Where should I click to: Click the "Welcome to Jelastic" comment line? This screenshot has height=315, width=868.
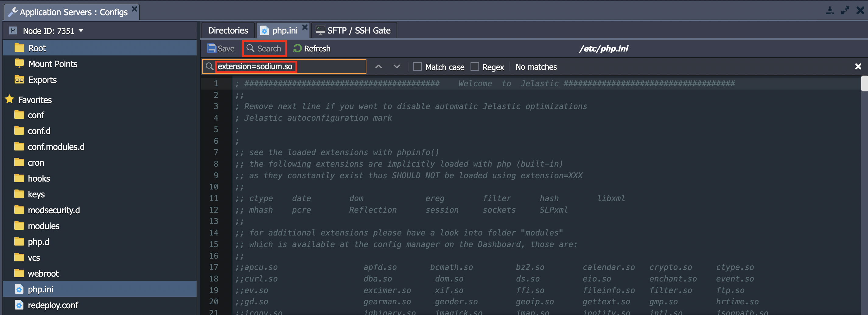tap(485, 83)
